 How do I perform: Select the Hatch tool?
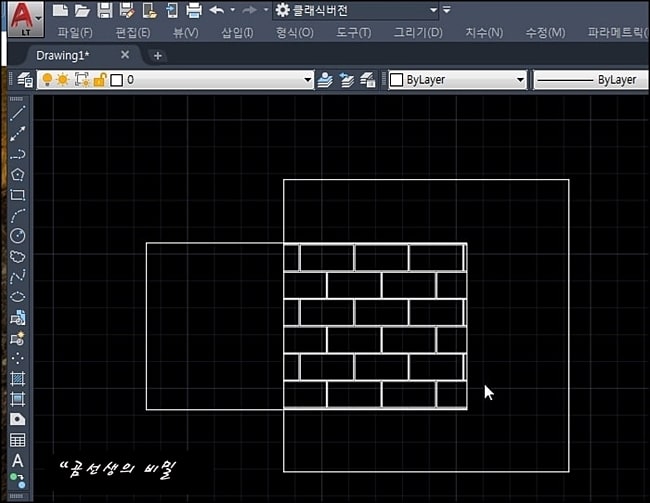click(x=17, y=378)
